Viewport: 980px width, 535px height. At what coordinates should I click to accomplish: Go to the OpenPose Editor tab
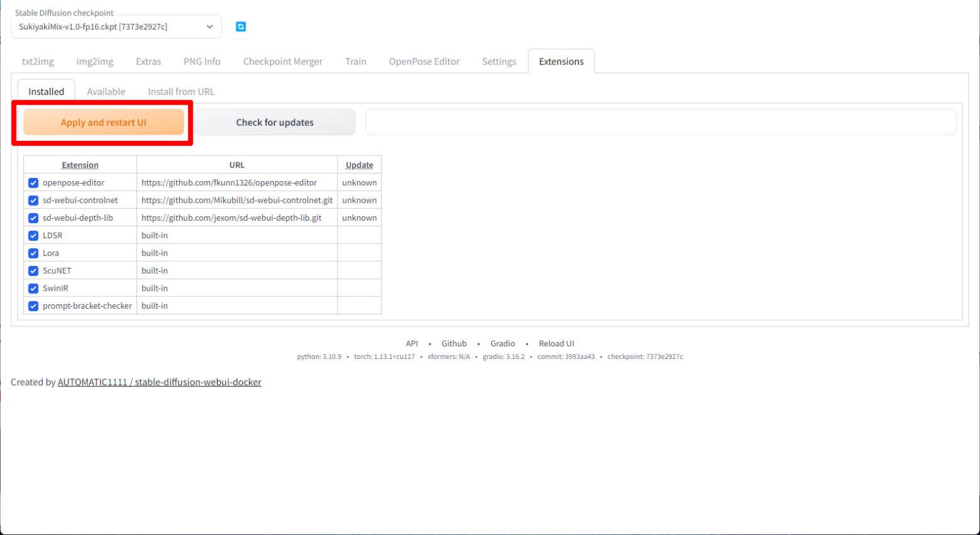coord(424,62)
